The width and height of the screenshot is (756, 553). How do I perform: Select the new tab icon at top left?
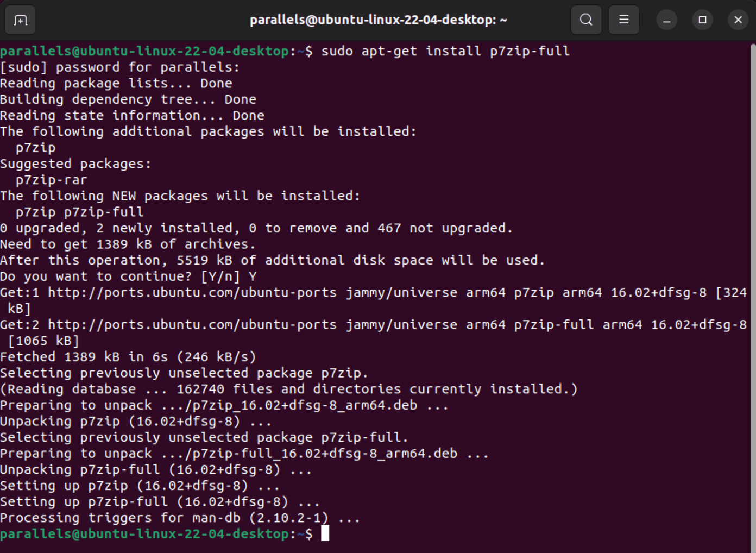pyautogui.click(x=20, y=20)
